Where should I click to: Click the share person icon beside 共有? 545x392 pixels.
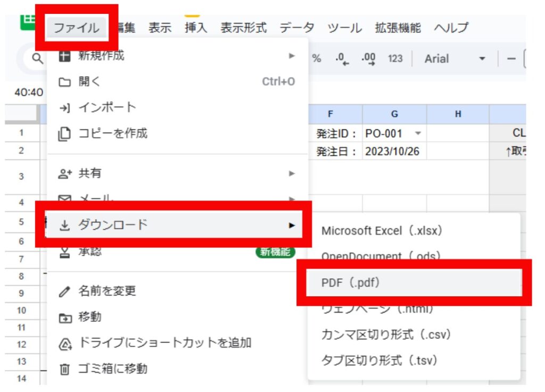[x=64, y=173]
